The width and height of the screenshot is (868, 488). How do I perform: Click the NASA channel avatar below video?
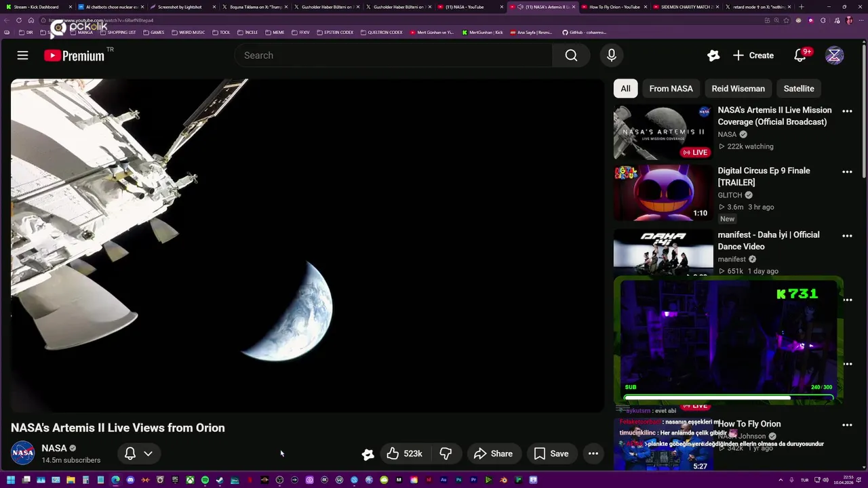pyautogui.click(x=22, y=453)
